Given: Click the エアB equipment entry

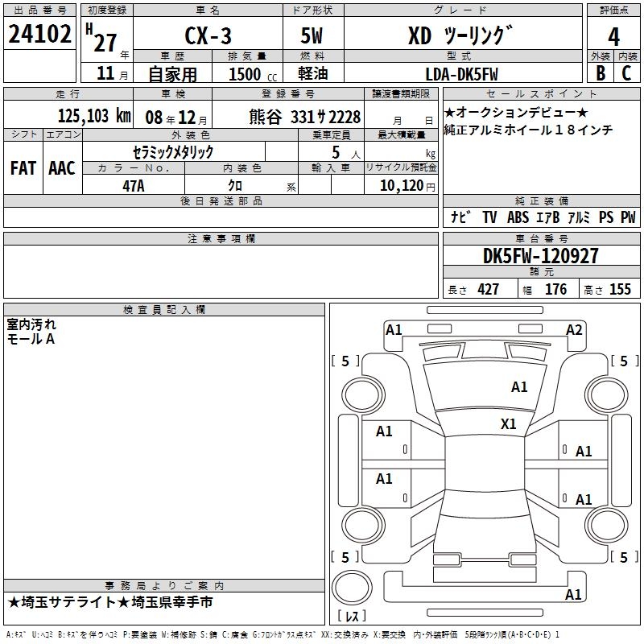Looking at the screenshot, I should pyautogui.click(x=548, y=217).
